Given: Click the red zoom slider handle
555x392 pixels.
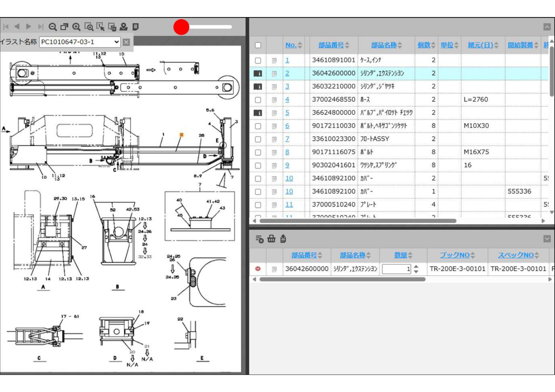Looking at the screenshot, I should coord(181,27).
